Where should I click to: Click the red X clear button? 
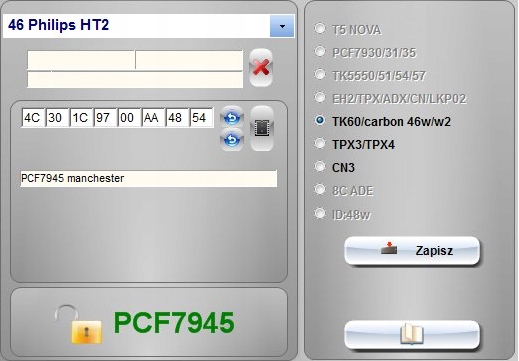261,68
